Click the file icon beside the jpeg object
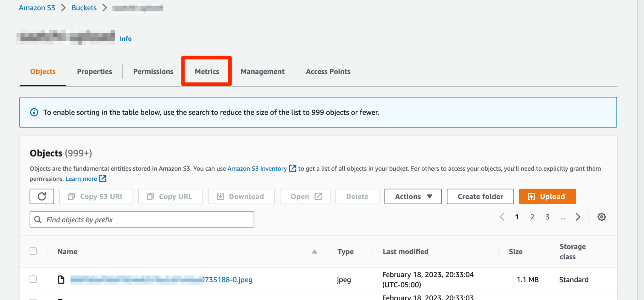 61,279
